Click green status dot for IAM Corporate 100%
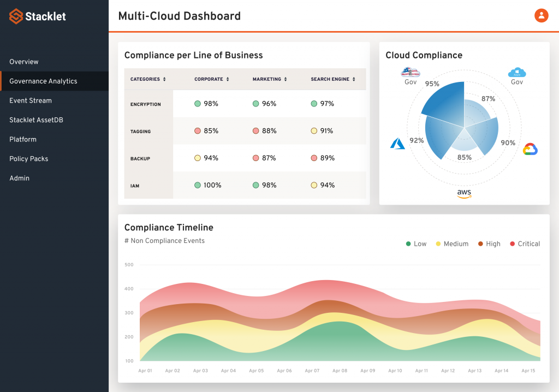The width and height of the screenshot is (559, 392). click(x=198, y=185)
